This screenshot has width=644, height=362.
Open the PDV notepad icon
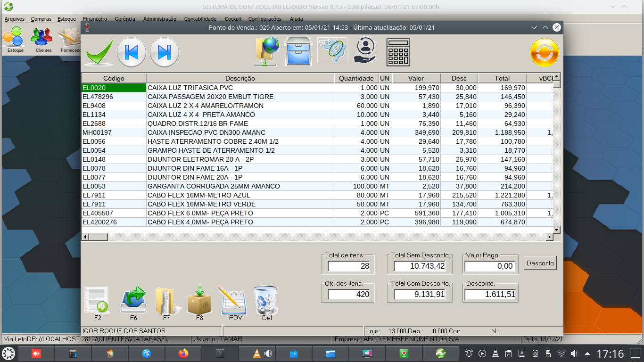(x=235, y=300)
